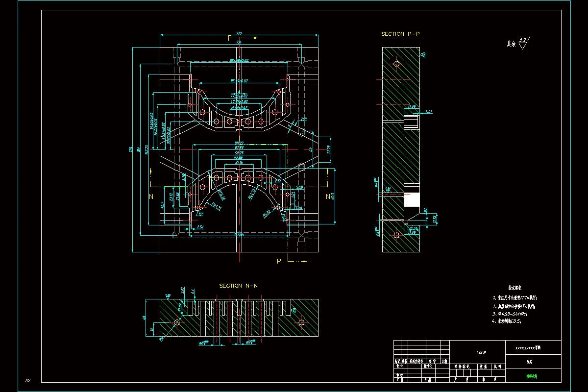Select the '104.29±0.02' dimension text
Screen dimensions: 588x392
click(x=239, y=60)
